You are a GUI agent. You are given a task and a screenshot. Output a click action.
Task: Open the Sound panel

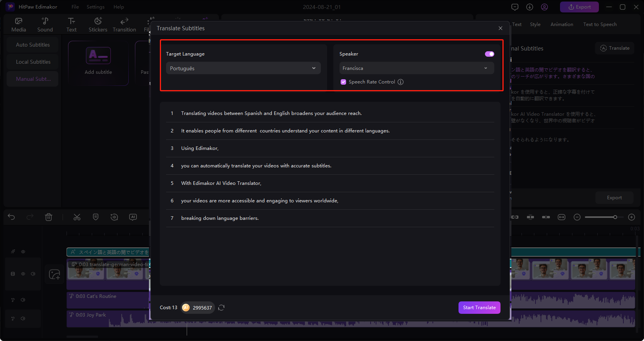[45, 25]
